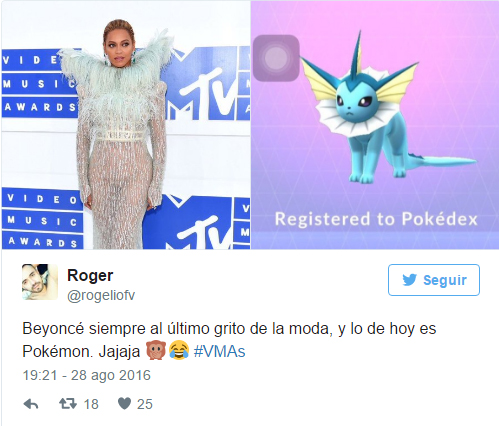This screenshot has height=426, width=499.
Task: Click the crying-laughing face emoji
Action: (x=179, y=350)
